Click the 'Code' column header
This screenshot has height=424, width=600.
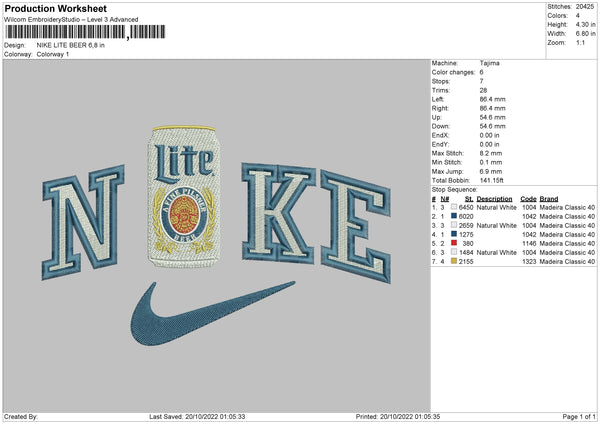pos(528,199)
